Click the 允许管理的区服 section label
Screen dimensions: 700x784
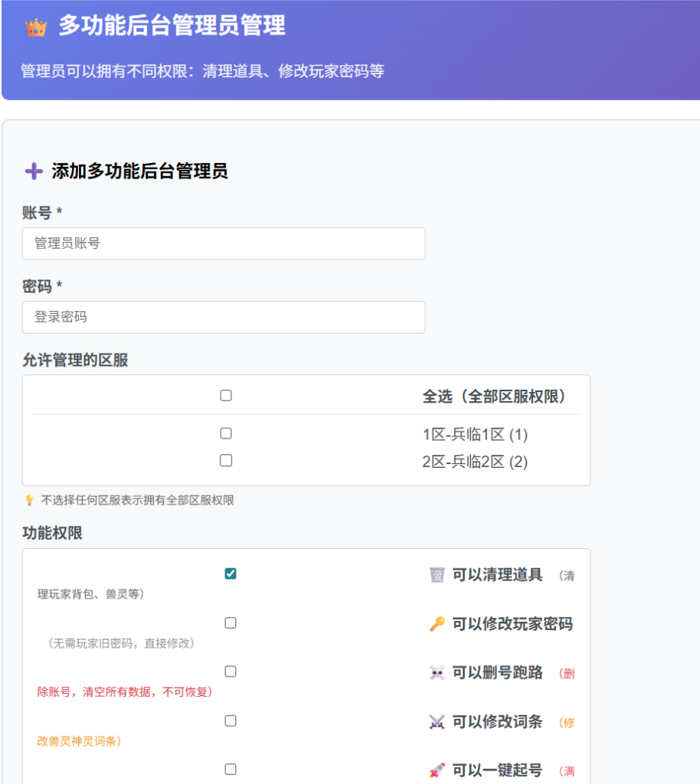75,360
